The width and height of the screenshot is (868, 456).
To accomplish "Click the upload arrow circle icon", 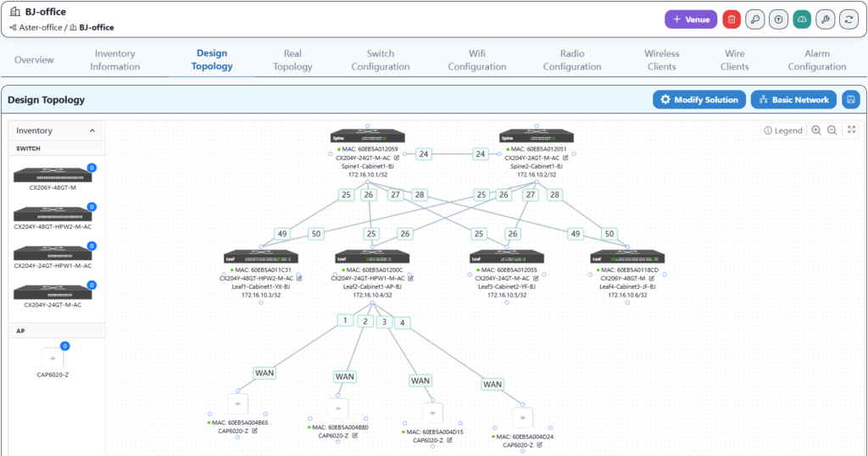I will 778,19.
